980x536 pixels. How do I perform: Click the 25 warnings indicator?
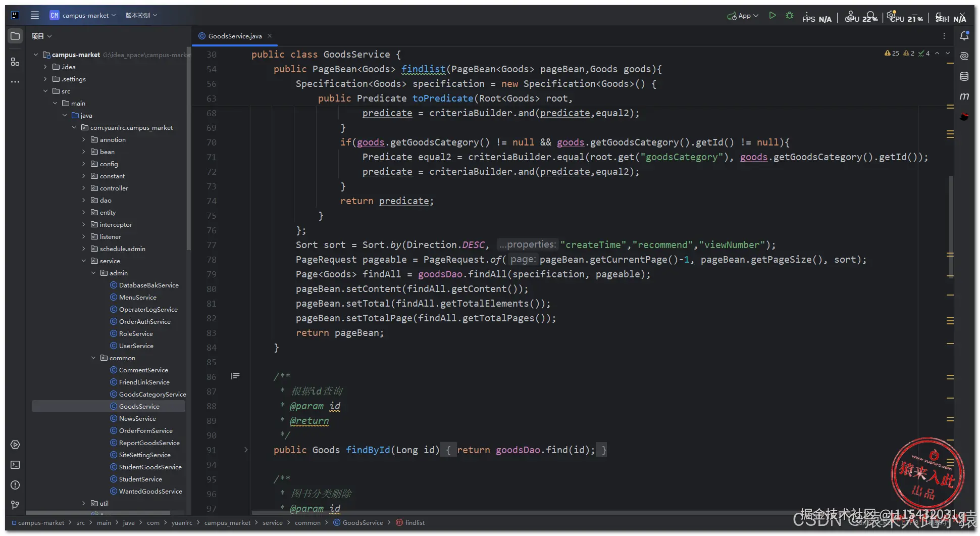point(892,53)
